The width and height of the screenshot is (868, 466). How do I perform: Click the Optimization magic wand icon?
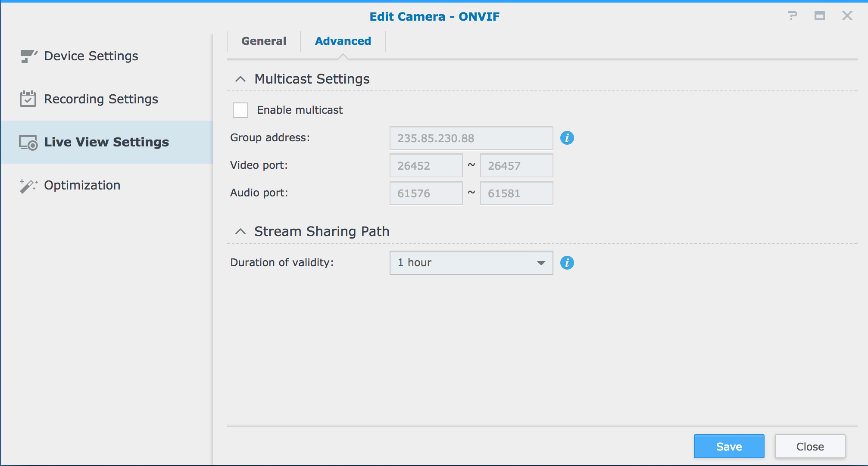(28, 186)
